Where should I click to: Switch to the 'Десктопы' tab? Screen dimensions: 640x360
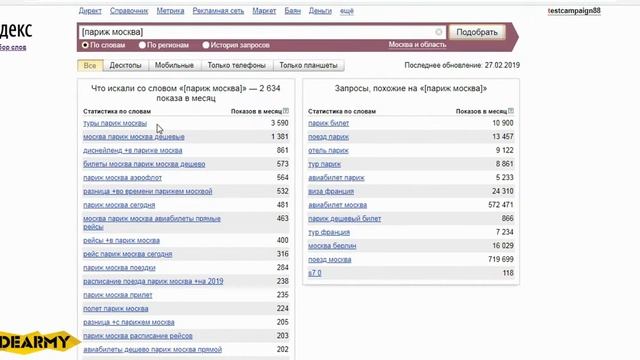point(125,65)
